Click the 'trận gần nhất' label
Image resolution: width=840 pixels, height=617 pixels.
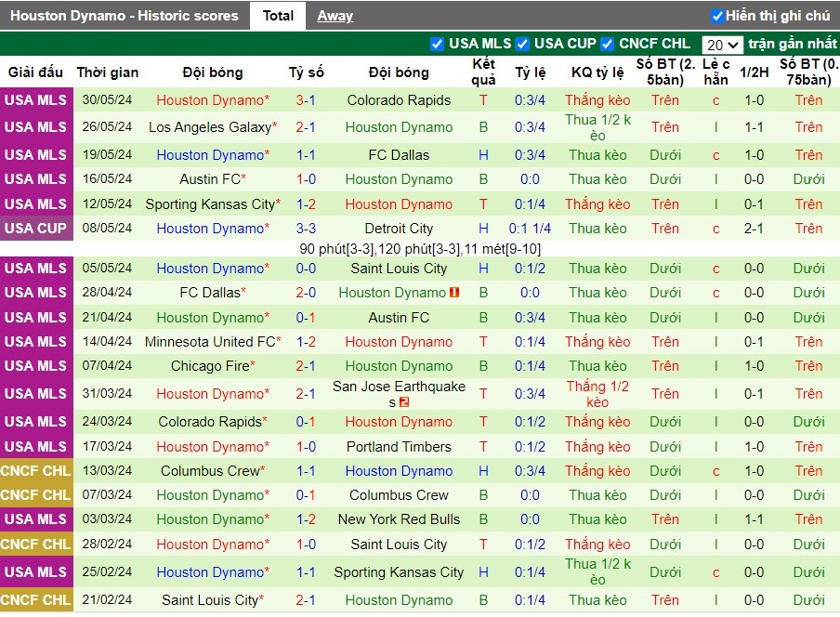[792, 44]
